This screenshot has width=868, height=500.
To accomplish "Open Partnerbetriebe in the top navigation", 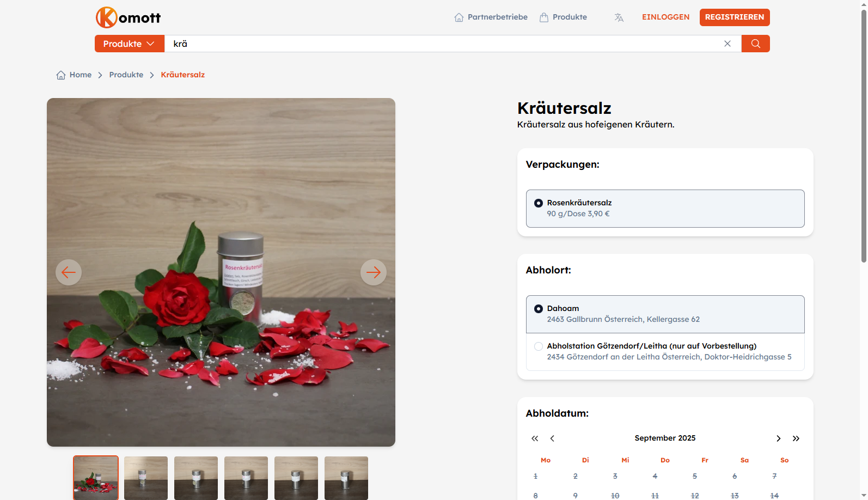I will [491, 17].
